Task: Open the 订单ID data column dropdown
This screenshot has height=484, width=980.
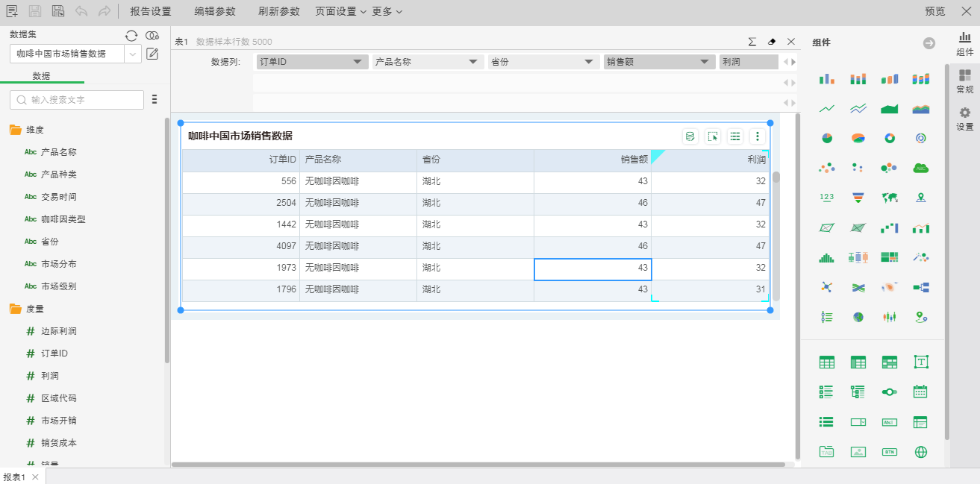Action: [358, 62]
